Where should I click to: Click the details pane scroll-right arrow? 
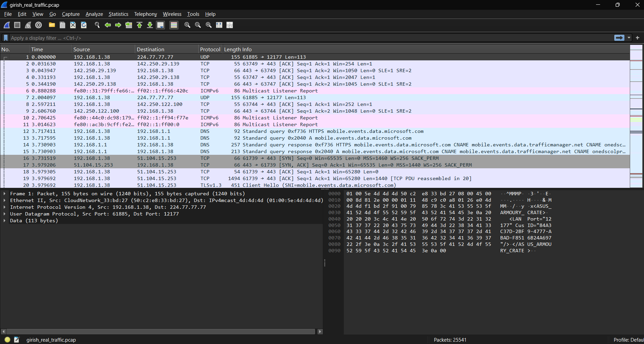coord(320,332)
